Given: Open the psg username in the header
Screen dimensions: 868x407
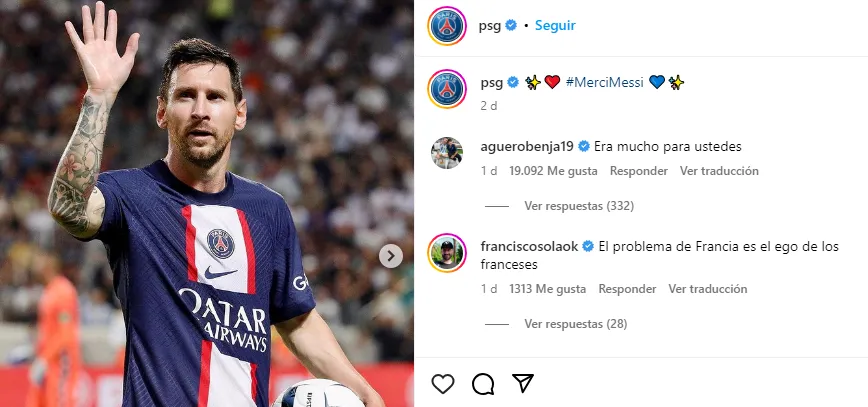Looking at the screenshot, I should click(490, 26).
